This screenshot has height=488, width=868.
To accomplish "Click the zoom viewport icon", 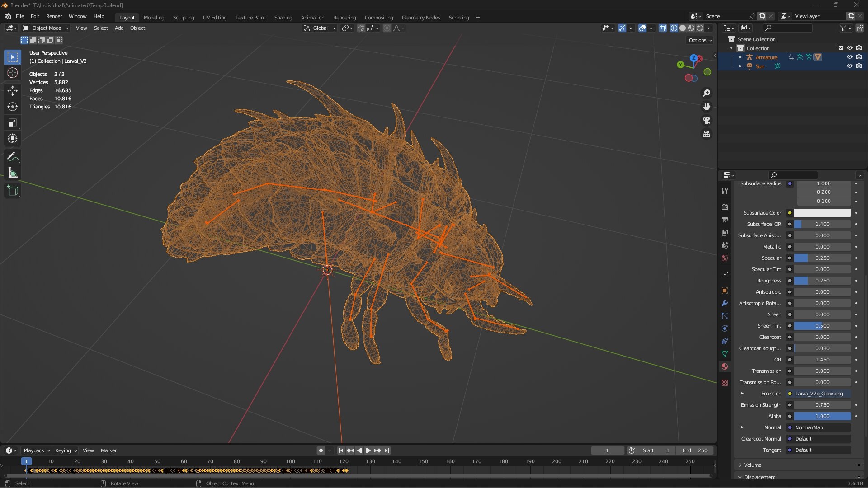I will tap(706, 93).
